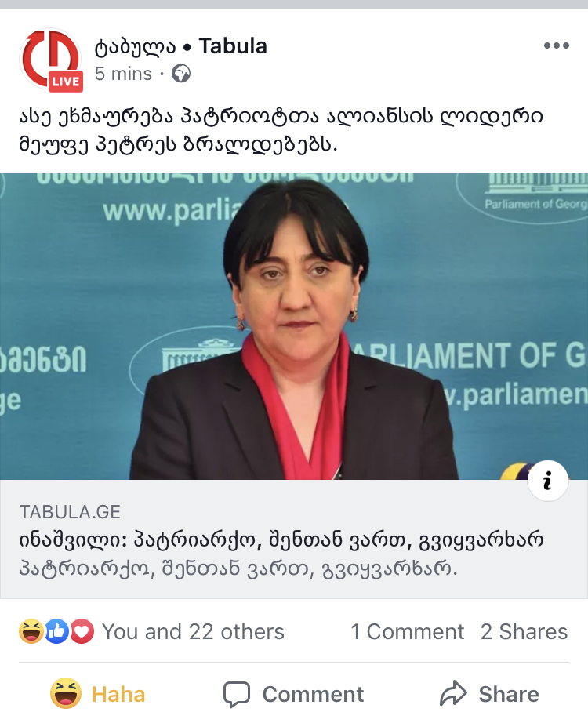Open the Tabula page profile picture
588x723 pixels.
click(50, 59)
